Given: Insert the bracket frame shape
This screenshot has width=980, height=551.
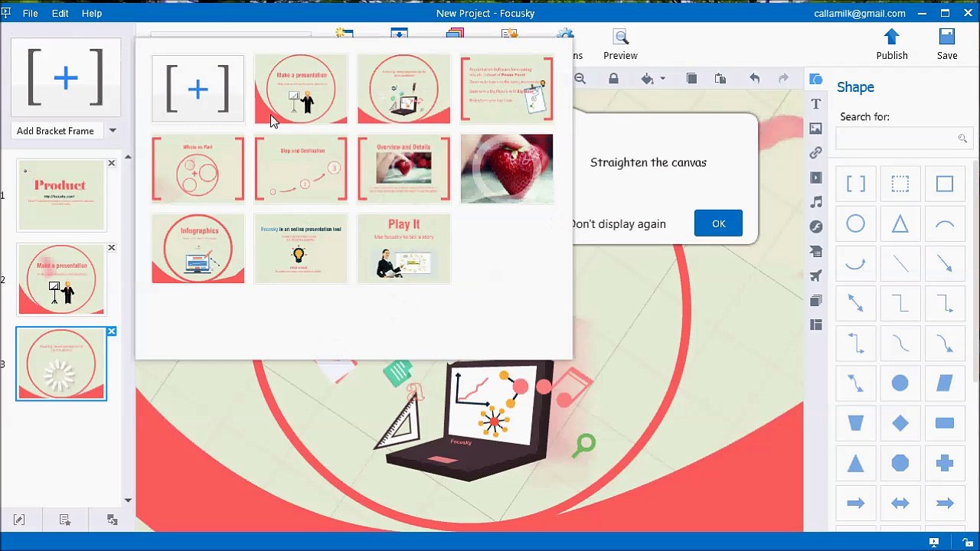Looking at the screenshot, I should tap(856, 184).
